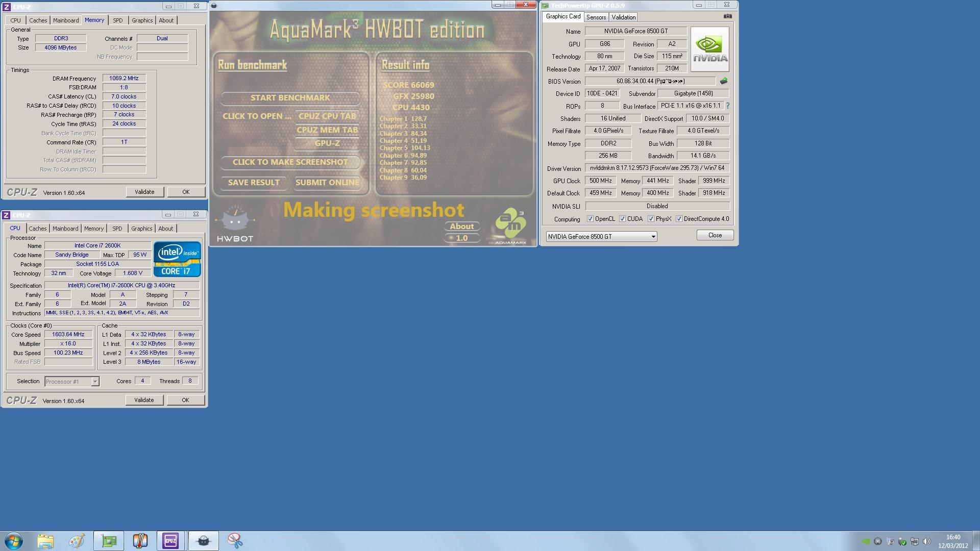This screenshot has width=980, height=551.
Task: Click the CPU-Z Memory window title icon
Action: pyautogui.click(x=7, y=7)
